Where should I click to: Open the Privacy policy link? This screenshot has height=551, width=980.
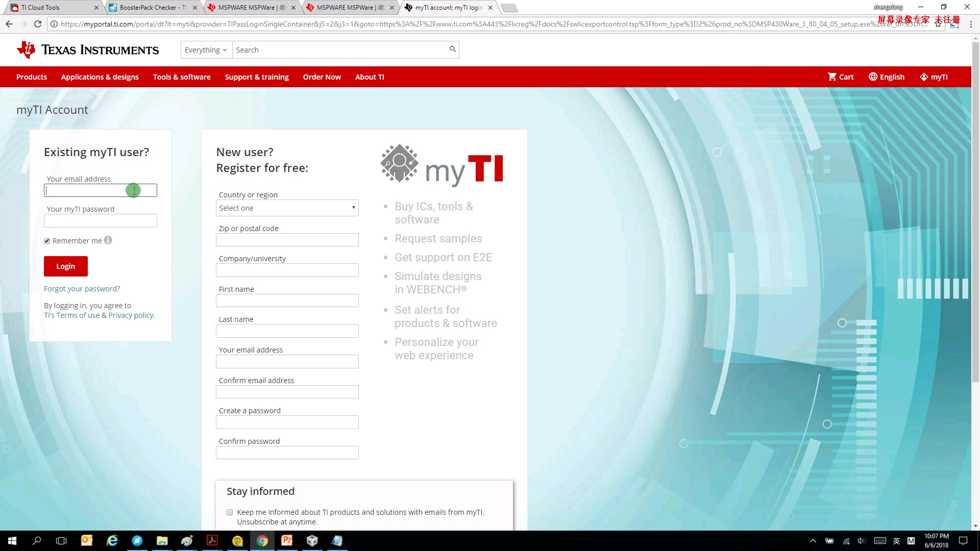pyautogui.click(x=131, y=315)
